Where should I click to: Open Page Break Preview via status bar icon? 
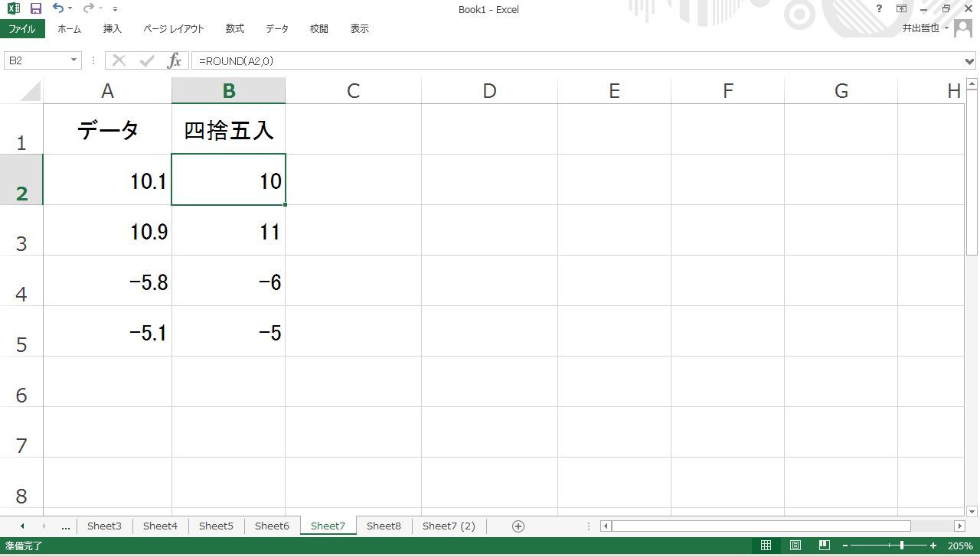tap(824, 545)
